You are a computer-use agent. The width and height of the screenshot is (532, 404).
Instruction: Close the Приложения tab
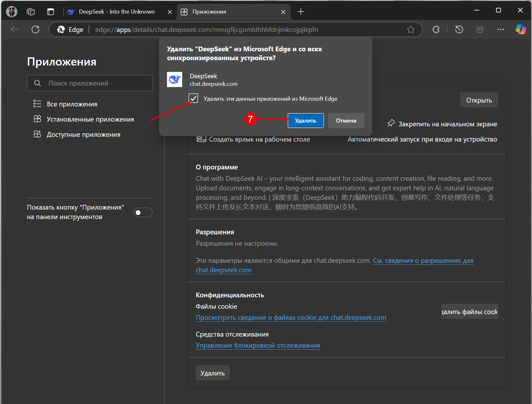283,12
